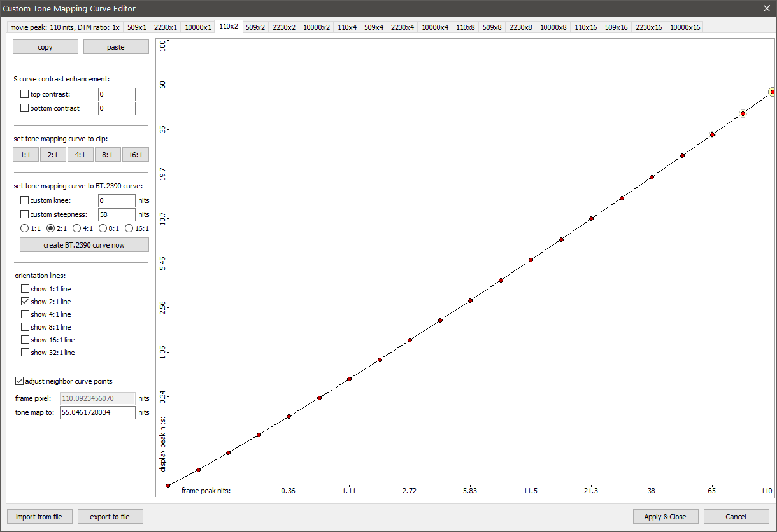Select the curve point at the origin

point(168,486)
